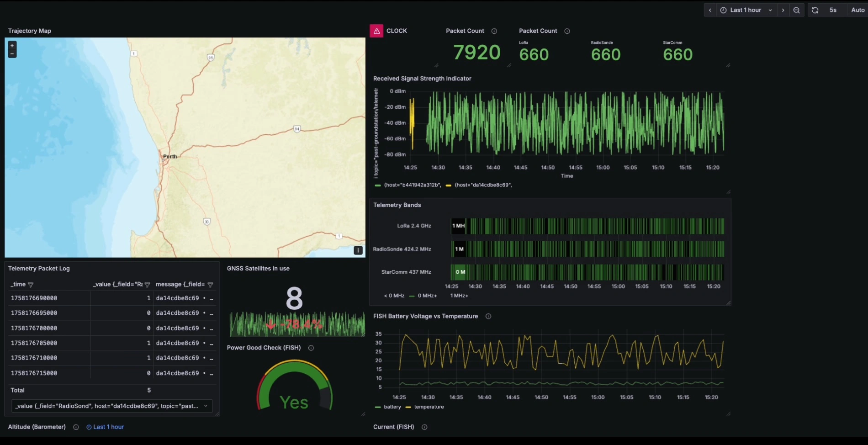Zoom out on the Trajectory Map
The image size is (868, 445).
[12, 54]
